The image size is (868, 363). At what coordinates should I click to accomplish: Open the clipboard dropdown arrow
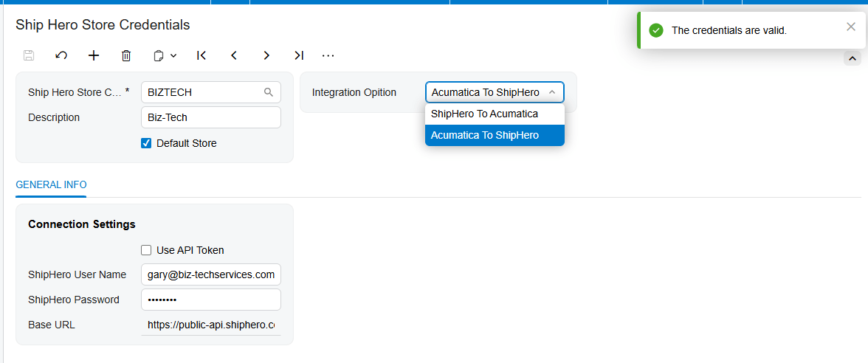click(x=173, y=55)
